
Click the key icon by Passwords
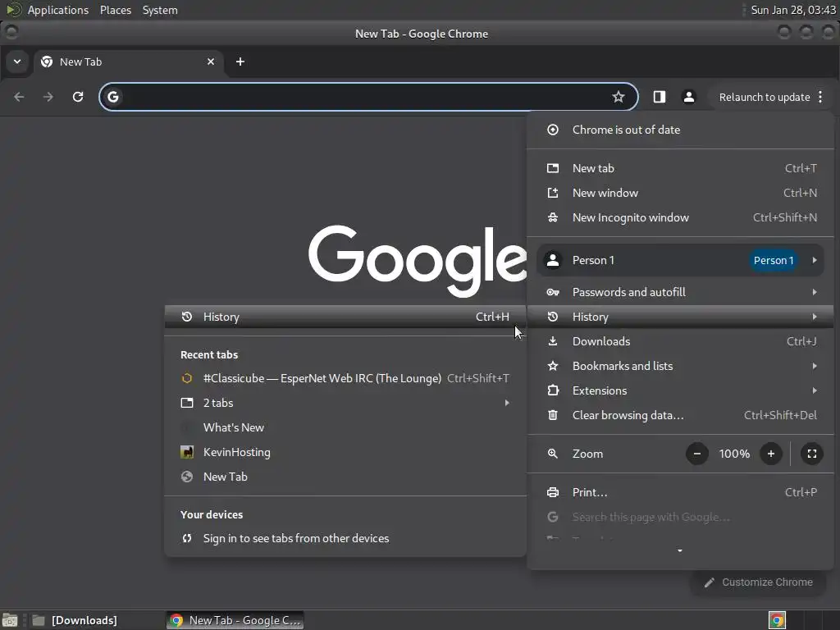552,292
